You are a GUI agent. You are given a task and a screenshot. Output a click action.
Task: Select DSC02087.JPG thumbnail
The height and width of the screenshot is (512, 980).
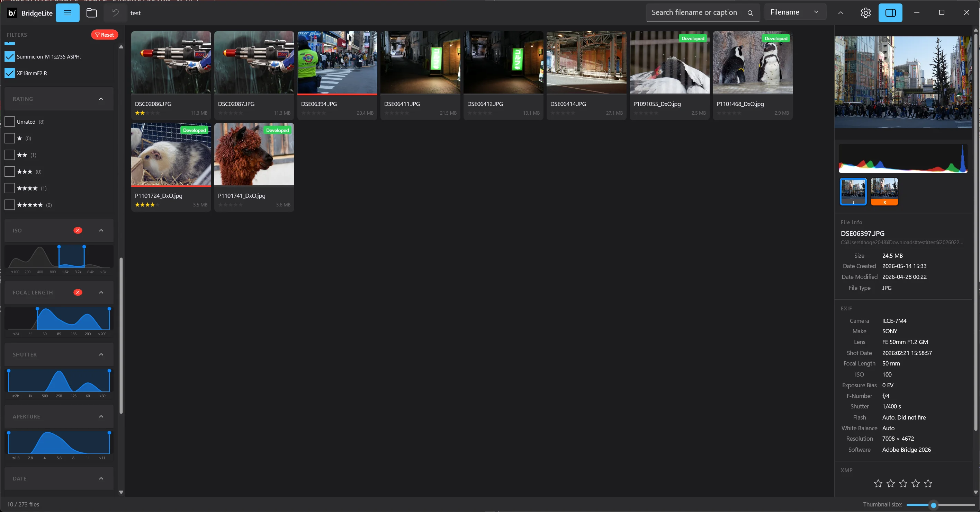(x=254, y=62)
